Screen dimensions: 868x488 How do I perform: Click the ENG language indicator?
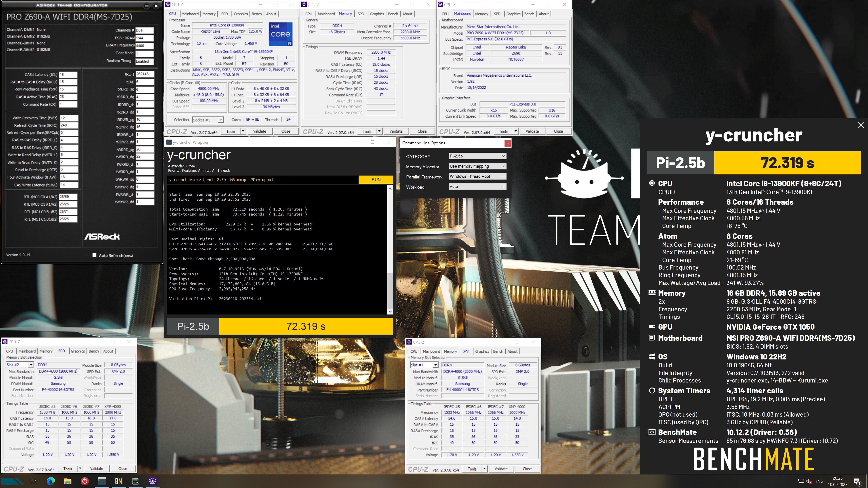click(x=819, y=481)
